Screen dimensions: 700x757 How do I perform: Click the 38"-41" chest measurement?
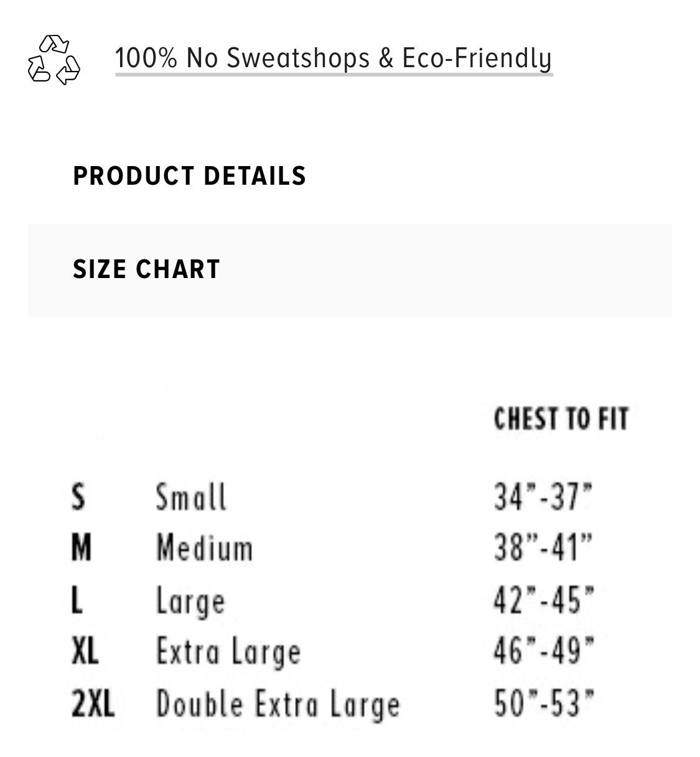tap(543, 549)
